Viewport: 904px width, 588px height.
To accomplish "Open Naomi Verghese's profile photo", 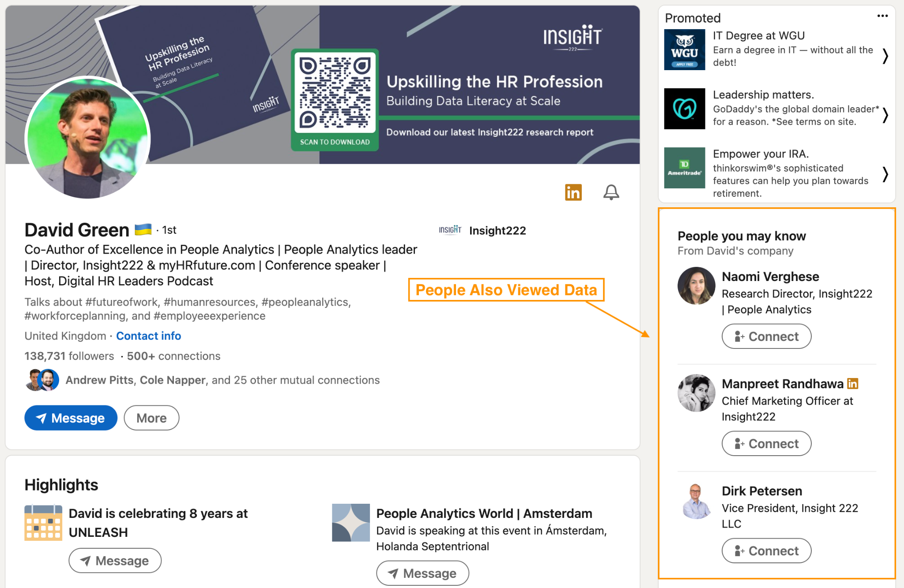I will click(x=697, y=285).
